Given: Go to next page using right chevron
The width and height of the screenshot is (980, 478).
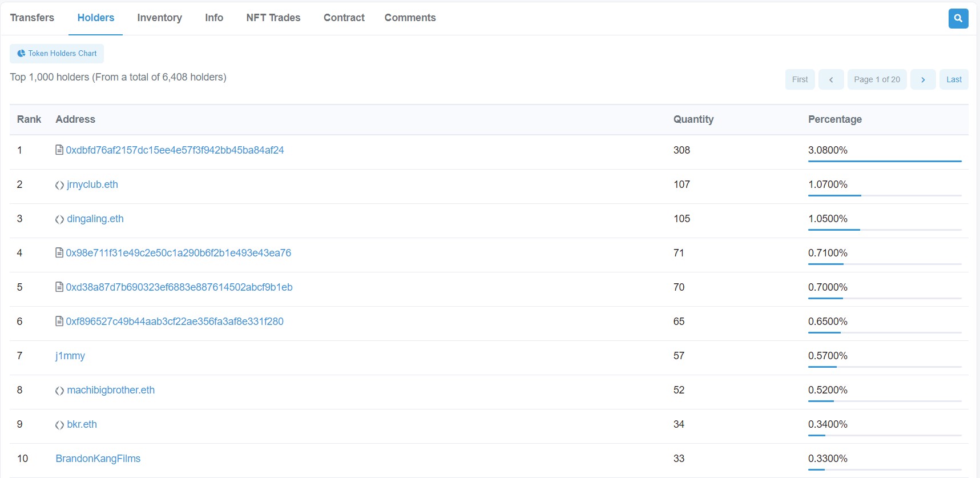Looking at the screenshot, I should (x=922, y=79).
